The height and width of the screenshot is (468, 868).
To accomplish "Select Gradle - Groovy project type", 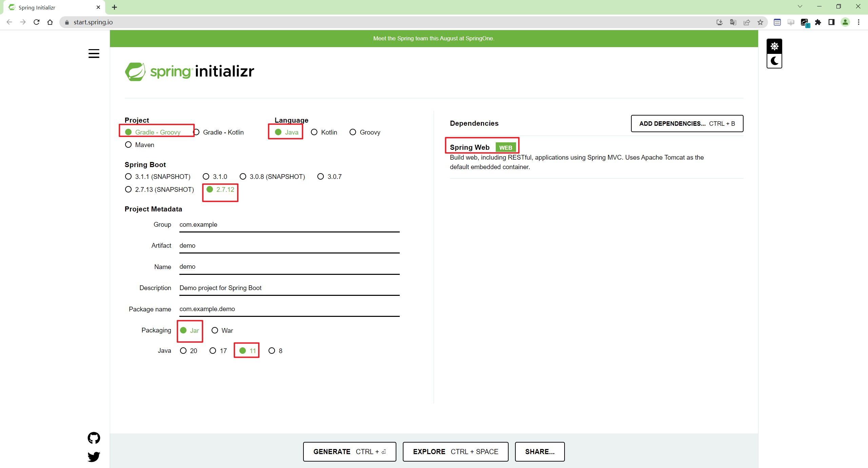I will click(x=153, y=132).
